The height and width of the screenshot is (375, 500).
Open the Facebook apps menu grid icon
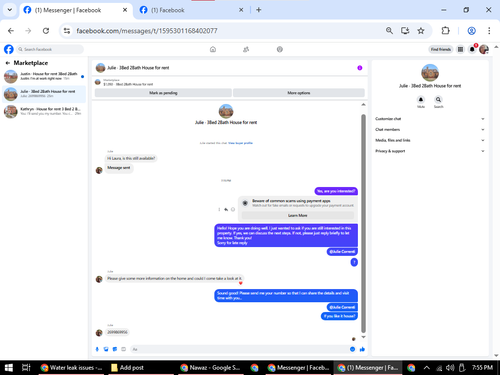(x=460, y=49)
